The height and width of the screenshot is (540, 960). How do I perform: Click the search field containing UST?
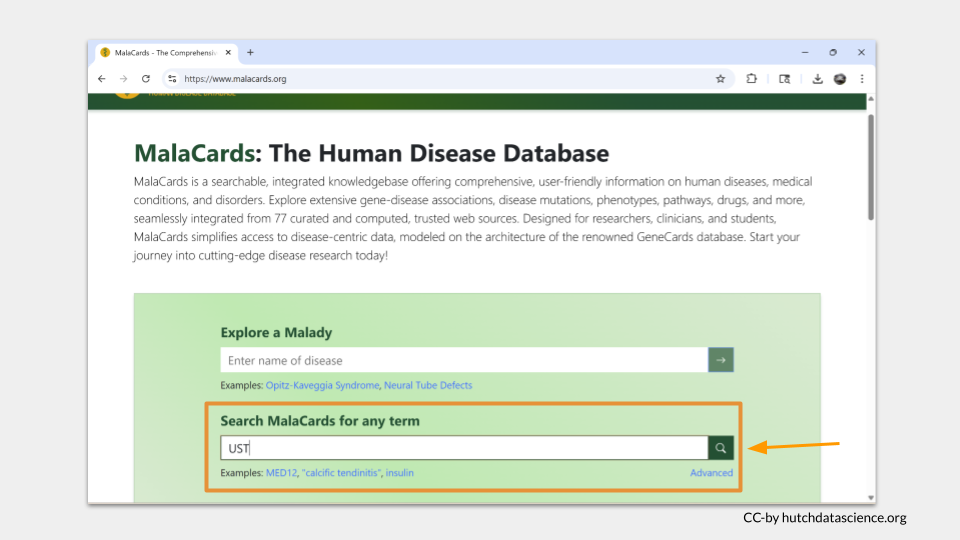coord(464,448)
